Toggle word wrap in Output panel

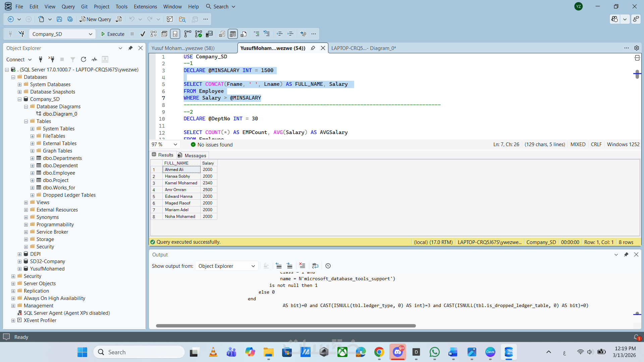point(315,266)
